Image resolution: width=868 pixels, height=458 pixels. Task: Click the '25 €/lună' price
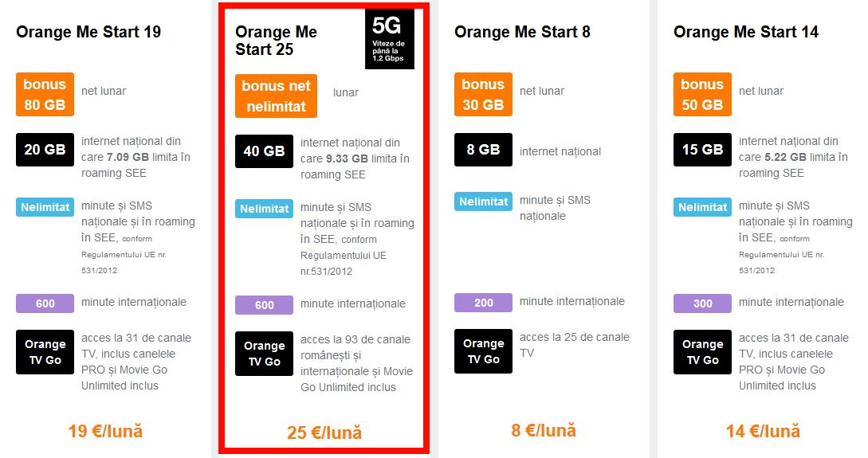point(324,433)
